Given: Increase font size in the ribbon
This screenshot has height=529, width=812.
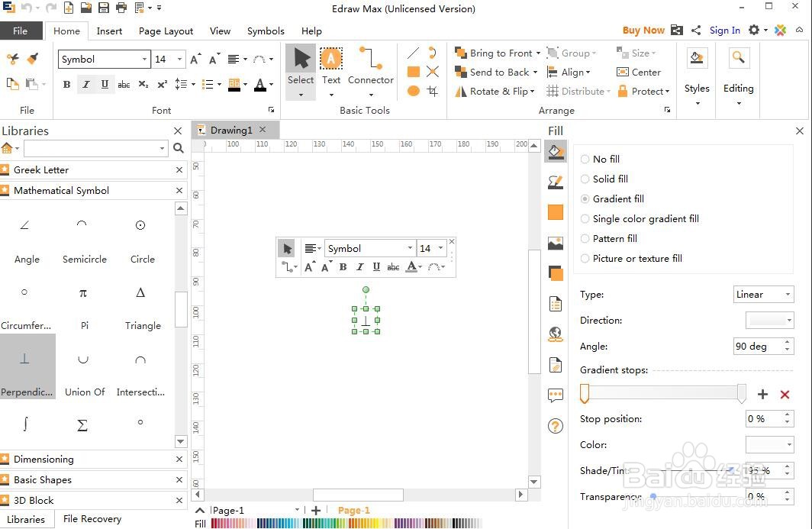Looking at the screenshot, I should (195, 59).
